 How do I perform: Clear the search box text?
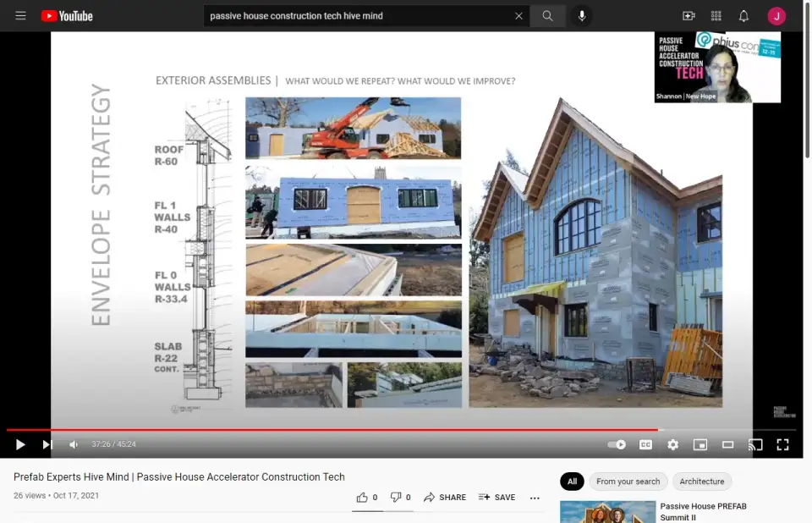click(518, 16)
